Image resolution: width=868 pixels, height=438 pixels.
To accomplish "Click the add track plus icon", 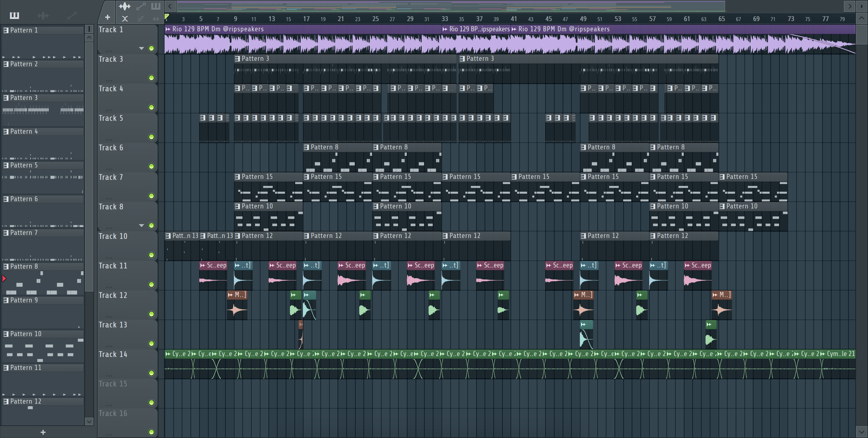I will pyautogui.click(x=108, y=17).
